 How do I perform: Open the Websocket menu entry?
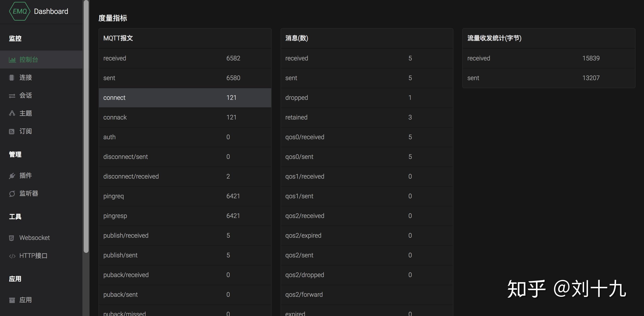[34, 238]
